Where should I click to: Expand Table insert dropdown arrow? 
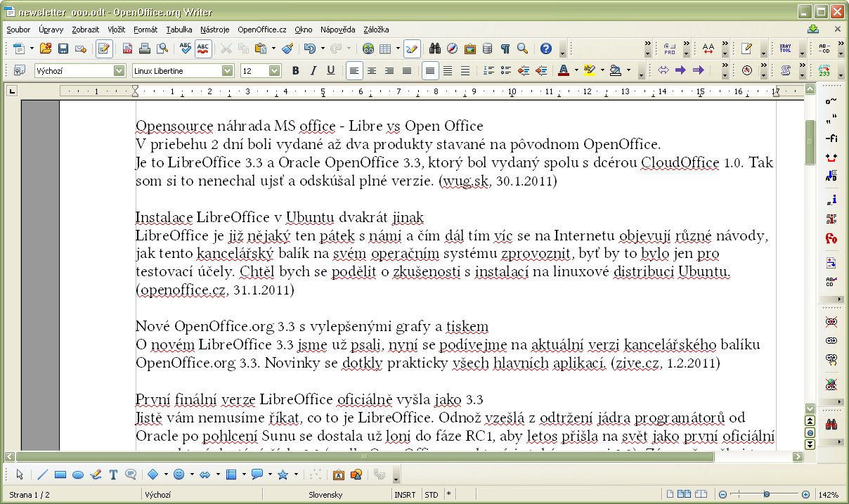tap(398, 49)
